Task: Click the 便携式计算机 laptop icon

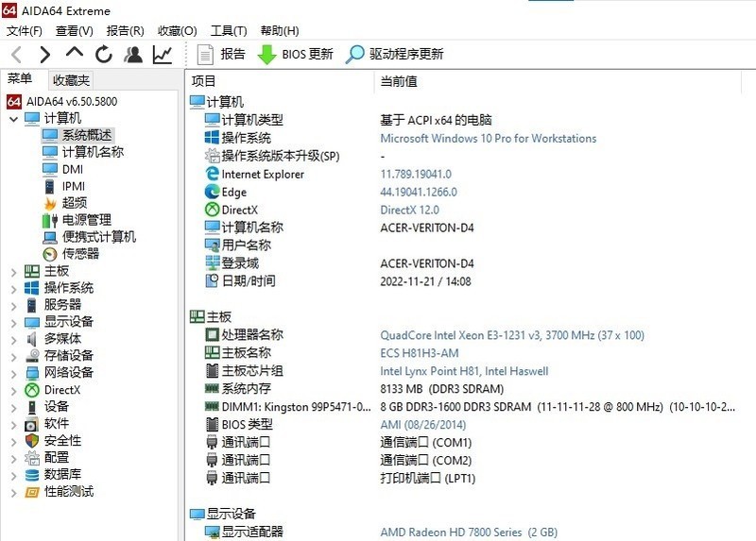Action: click(50, 238)
